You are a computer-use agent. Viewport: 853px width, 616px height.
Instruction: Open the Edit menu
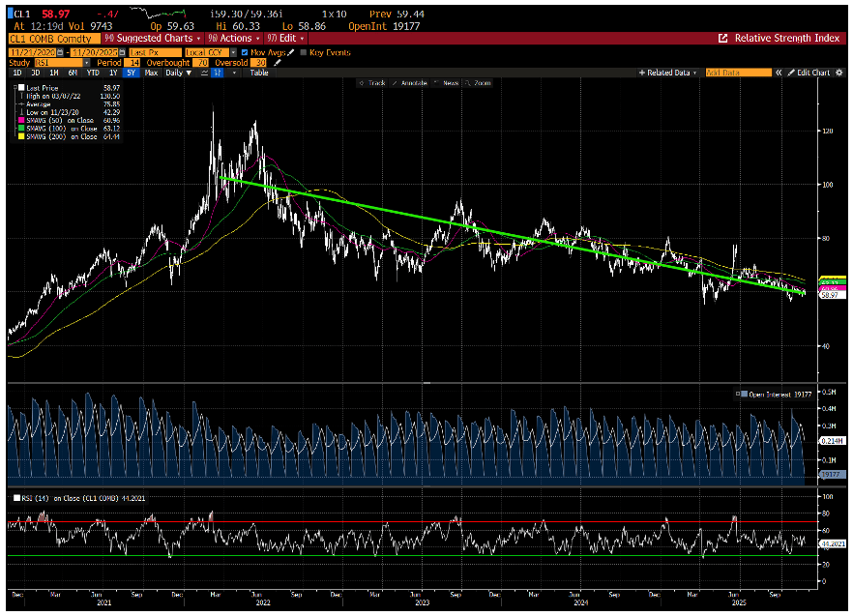click(x=285, y=38)
